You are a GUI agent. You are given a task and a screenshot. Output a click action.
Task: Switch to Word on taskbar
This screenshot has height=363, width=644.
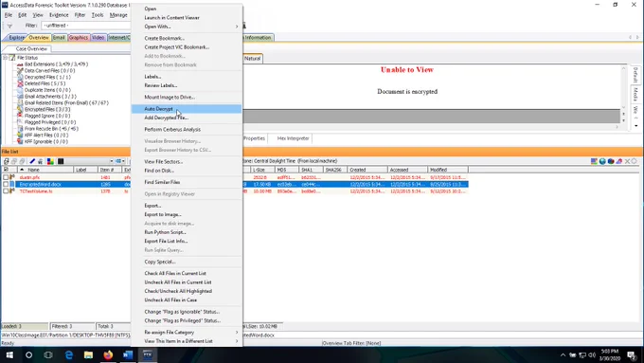(x=128, y=354)
